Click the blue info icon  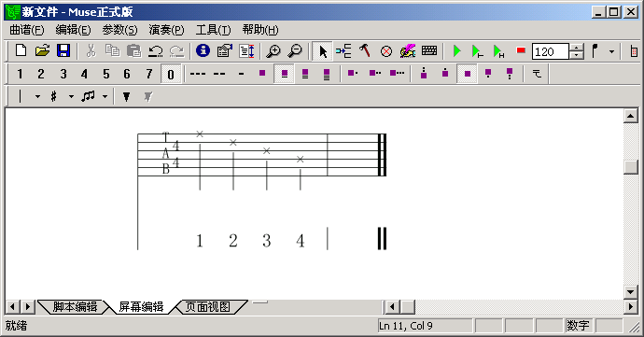tap(203, 51)
